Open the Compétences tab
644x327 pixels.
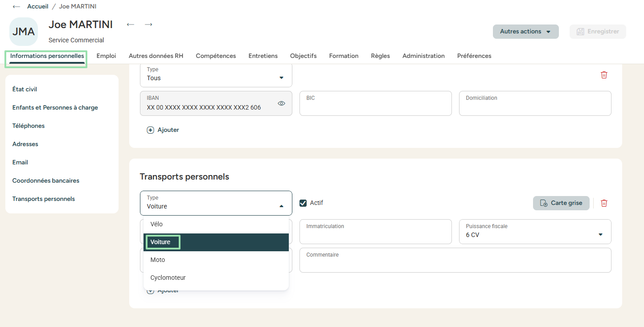pos(216,56)
